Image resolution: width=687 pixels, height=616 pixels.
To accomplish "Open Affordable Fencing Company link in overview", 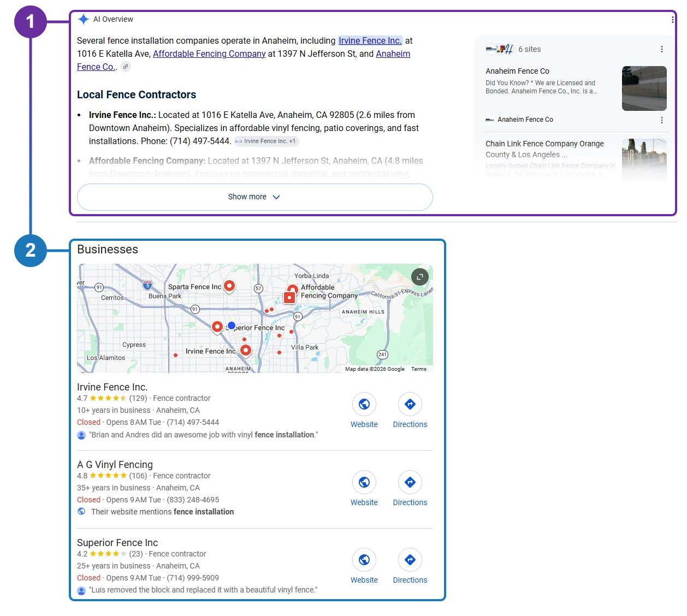I will (x=209, y=54).
